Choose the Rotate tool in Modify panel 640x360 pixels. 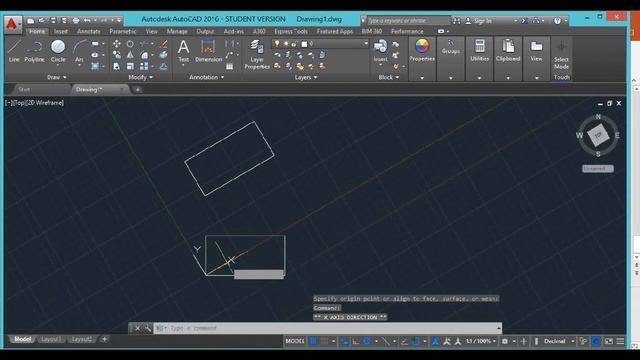tap(130, 44)
